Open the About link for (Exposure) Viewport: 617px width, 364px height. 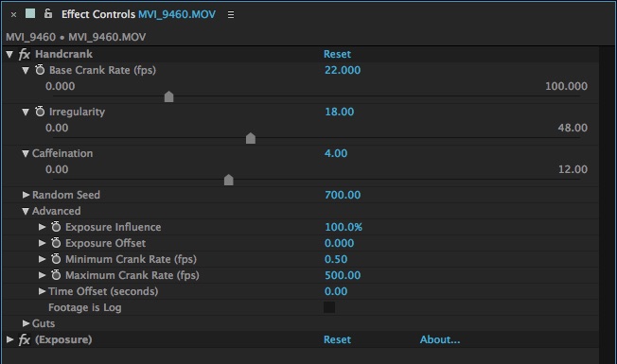tap(439, 340)
